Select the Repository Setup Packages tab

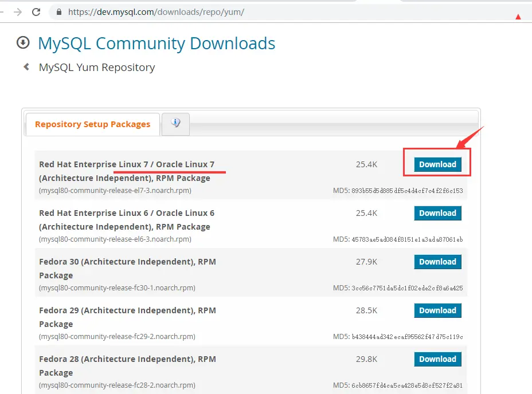coord(93,124)
